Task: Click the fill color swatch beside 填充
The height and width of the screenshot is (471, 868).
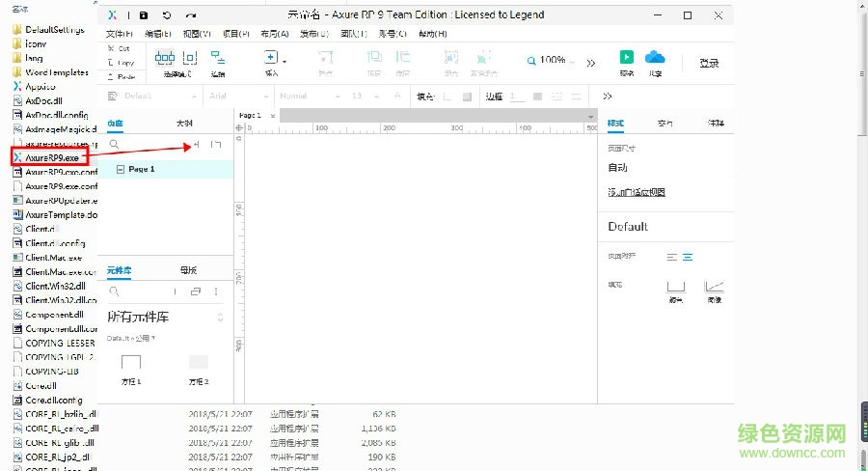Action: pyautogui.click(x=467, y=97)
